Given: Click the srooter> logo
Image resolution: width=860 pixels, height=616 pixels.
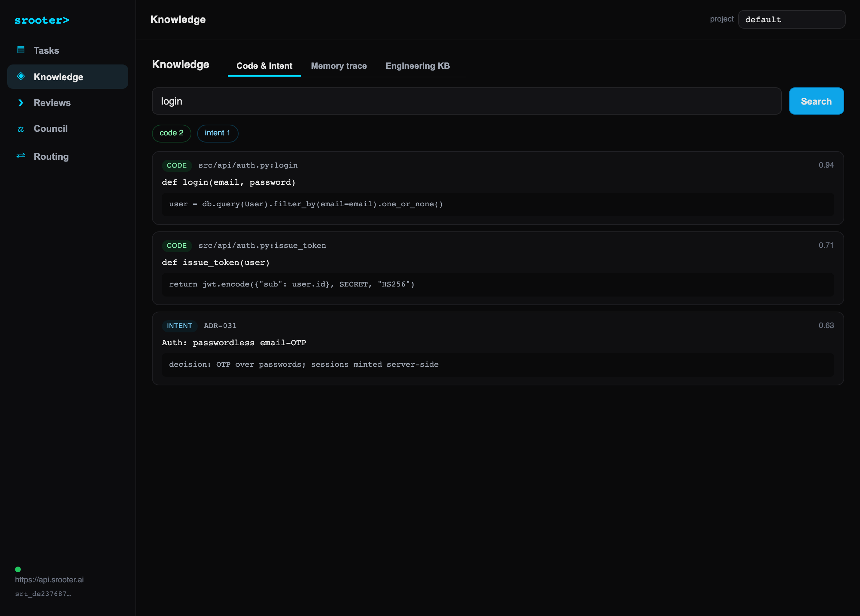Looking at the screenshot, I should [x=42, y=20].
